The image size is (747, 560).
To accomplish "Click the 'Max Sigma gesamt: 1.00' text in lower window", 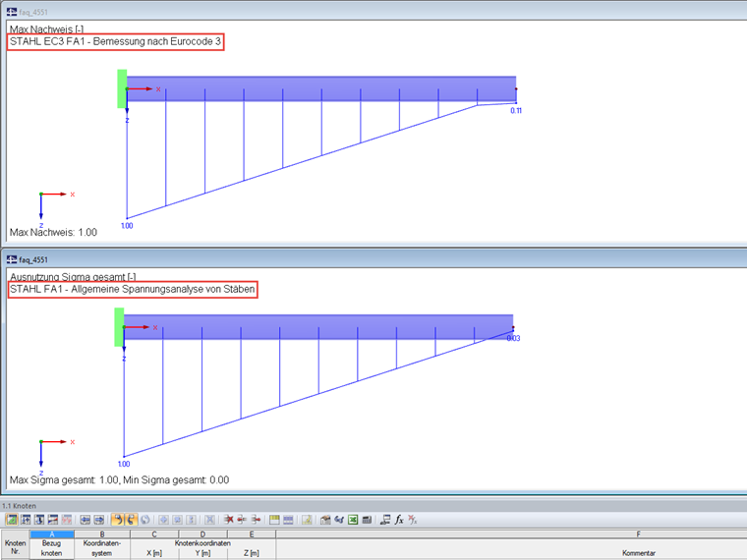I will (64, 480).
